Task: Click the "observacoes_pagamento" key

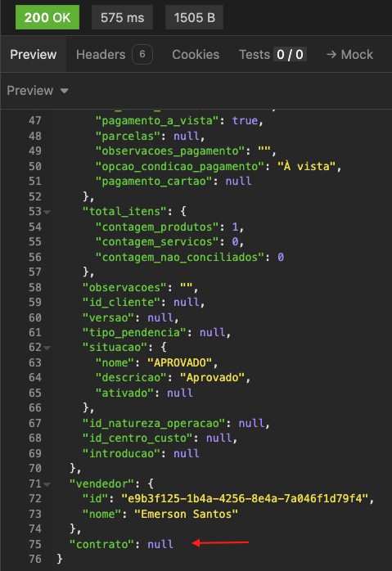Action: pos(169,151)
